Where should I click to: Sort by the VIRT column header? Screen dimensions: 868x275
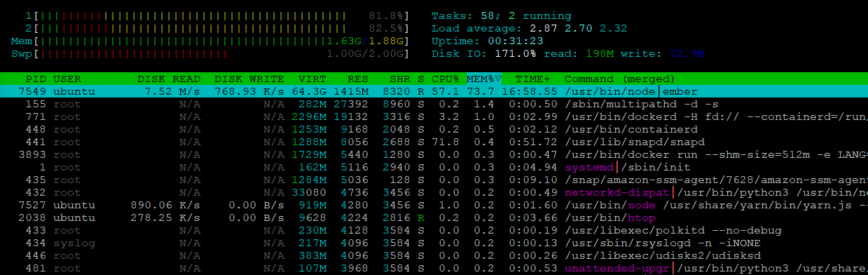(x=312, y=79)
